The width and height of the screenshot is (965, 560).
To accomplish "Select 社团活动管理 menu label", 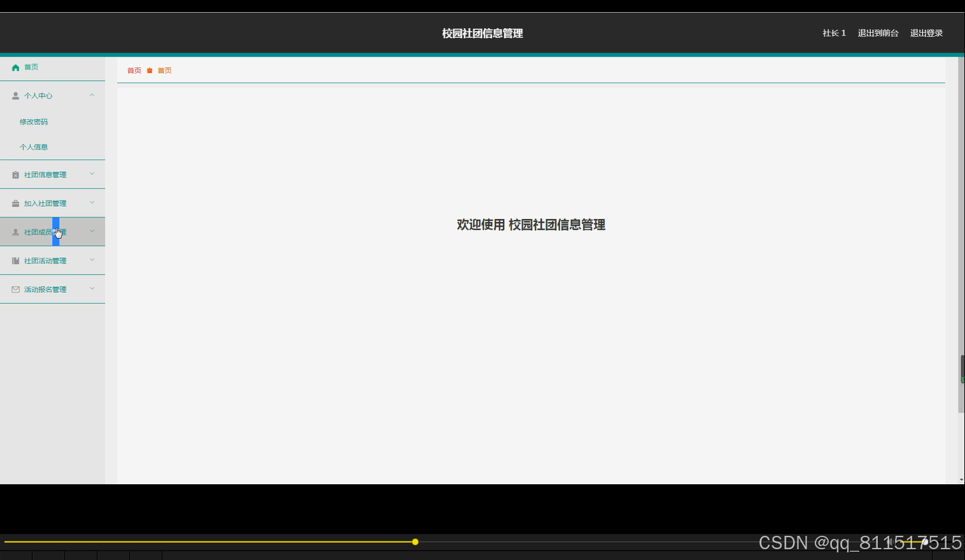I will tap(45, 261).
